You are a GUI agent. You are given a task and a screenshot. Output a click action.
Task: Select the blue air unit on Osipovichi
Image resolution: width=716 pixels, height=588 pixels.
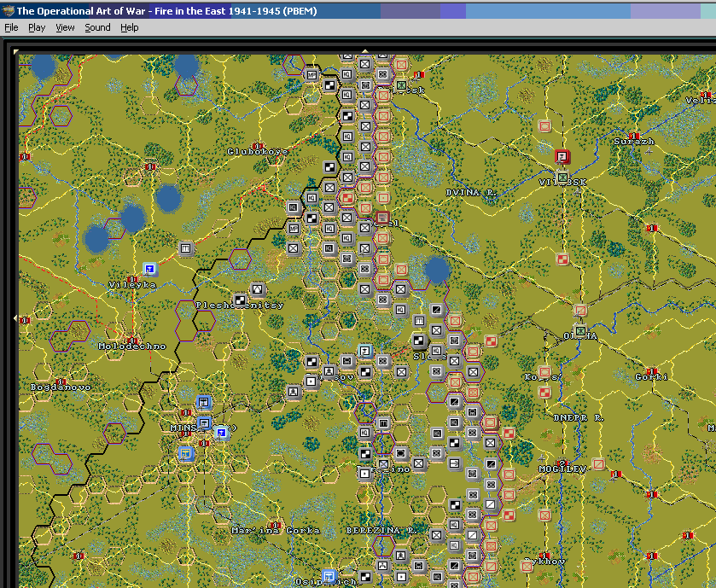tap(329, 576)
